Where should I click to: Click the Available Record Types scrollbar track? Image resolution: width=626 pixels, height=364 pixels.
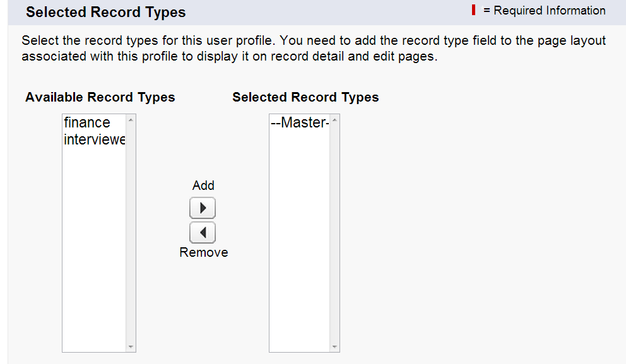[x=131, y=233]
